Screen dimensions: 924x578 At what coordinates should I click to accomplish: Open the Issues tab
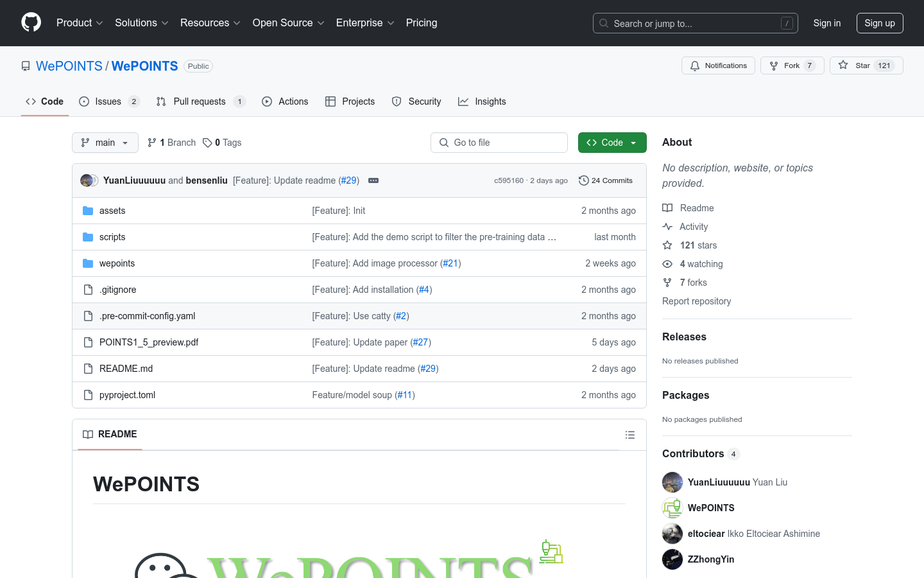109,101
